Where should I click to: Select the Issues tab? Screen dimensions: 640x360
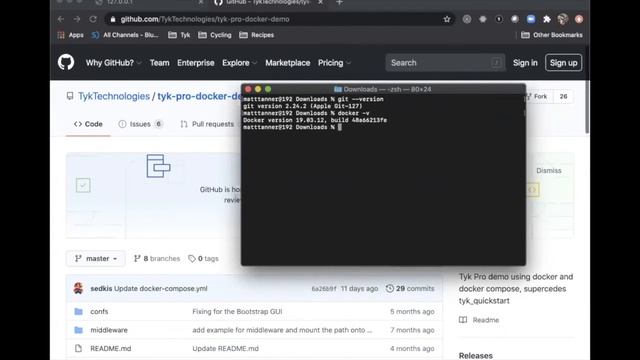[140, 124]
